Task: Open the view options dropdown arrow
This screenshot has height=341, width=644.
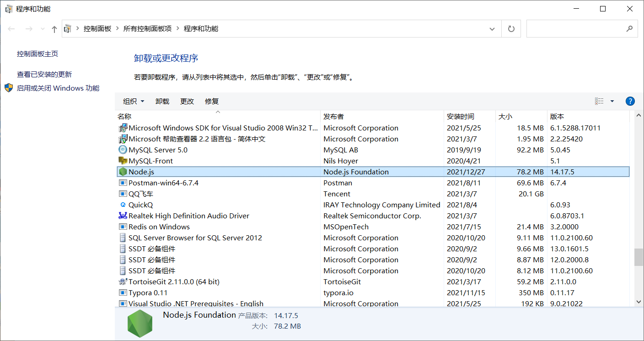Action: (x=612, y=101)
